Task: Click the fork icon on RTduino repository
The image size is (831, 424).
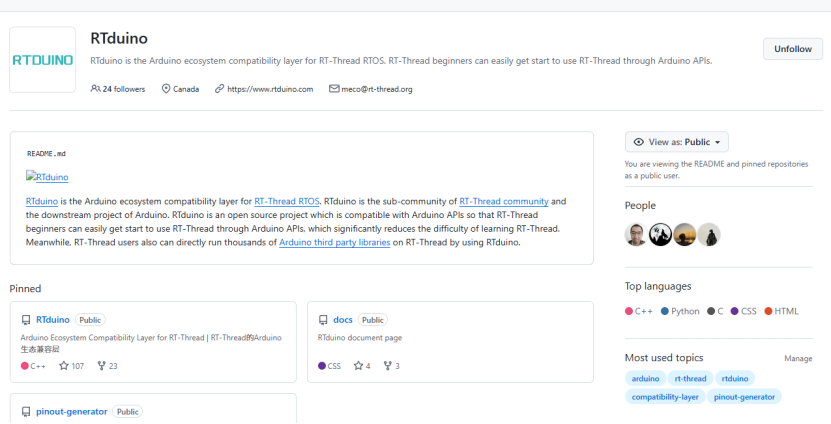Action: (101, 366)
